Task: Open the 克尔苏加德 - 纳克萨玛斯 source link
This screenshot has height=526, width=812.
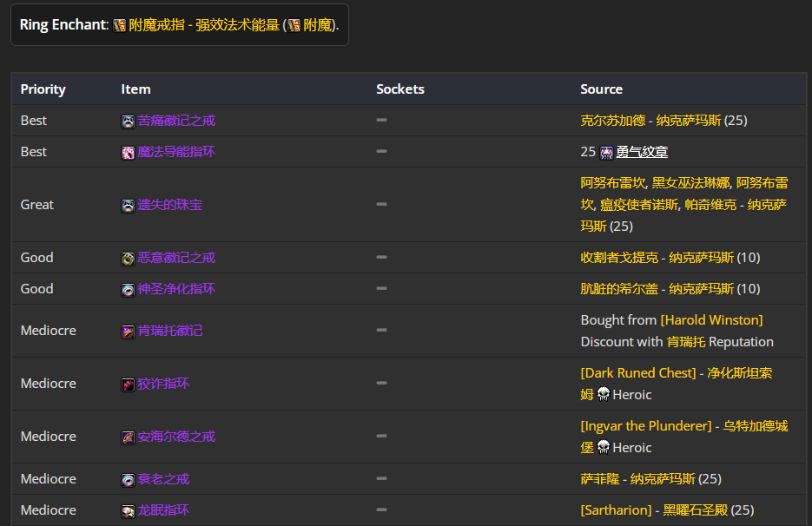Action: 651,121
